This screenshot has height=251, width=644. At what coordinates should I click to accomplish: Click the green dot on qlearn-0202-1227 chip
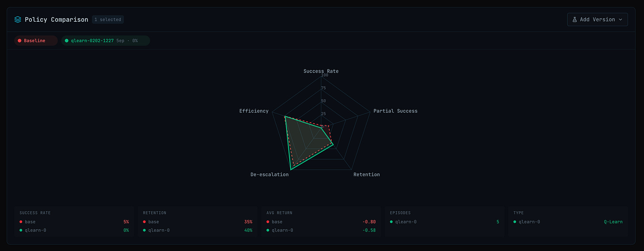(67, 41)
